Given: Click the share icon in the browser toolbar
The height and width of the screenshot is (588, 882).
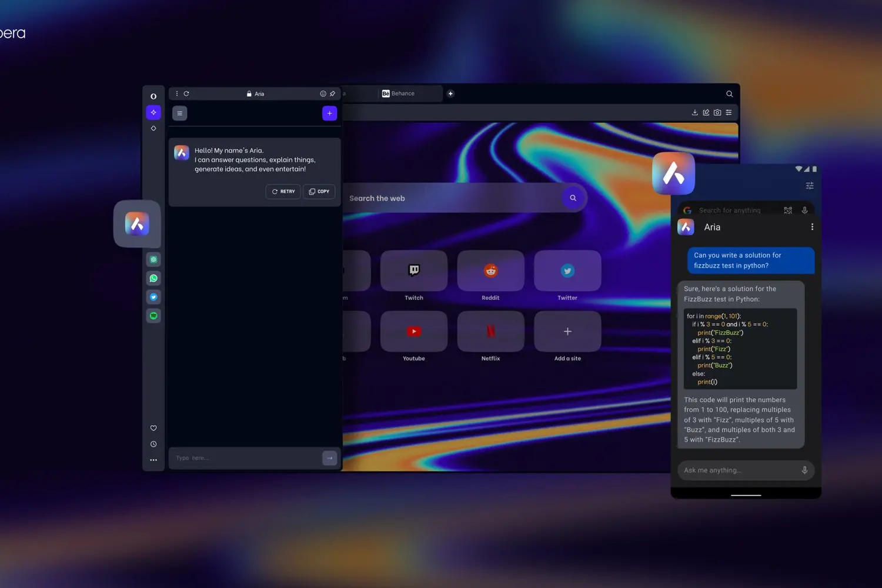Looking at the screenshot, I should point(706,112).
